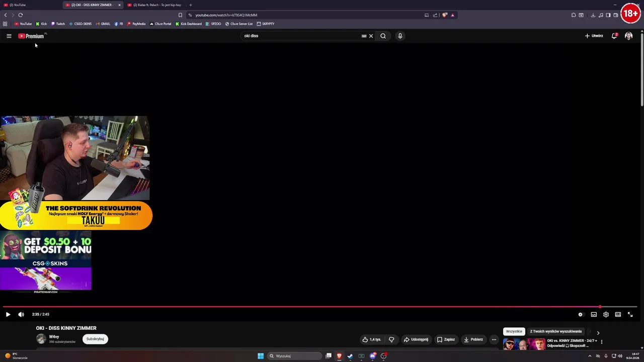Image resolution: width=644 pixels, height=362 pixels.
Task: Dislike the video
Action: pos(391,339)
